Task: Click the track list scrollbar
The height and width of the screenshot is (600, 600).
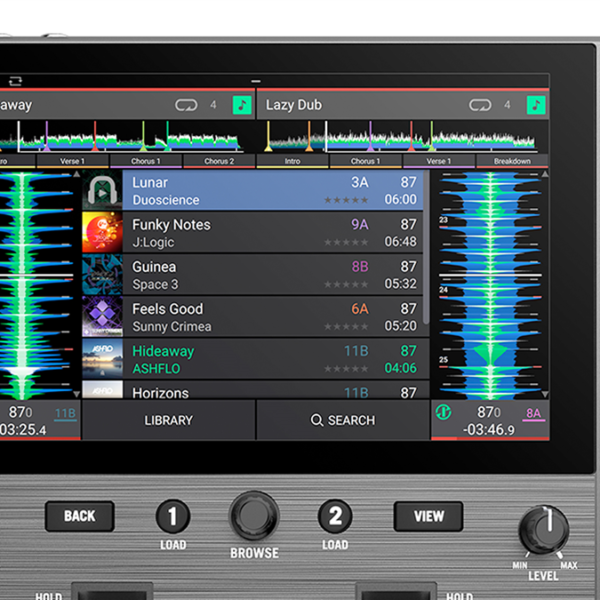Action: pos(426,248)
